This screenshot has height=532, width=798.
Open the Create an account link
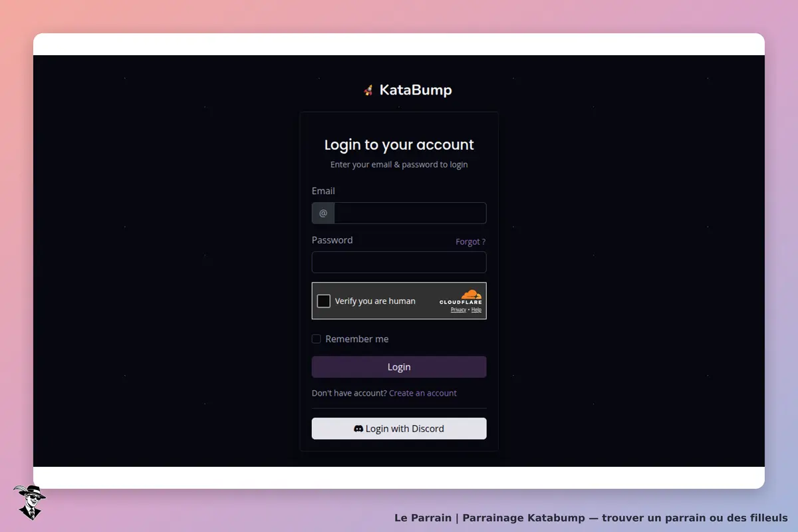[x=423, y=393]
